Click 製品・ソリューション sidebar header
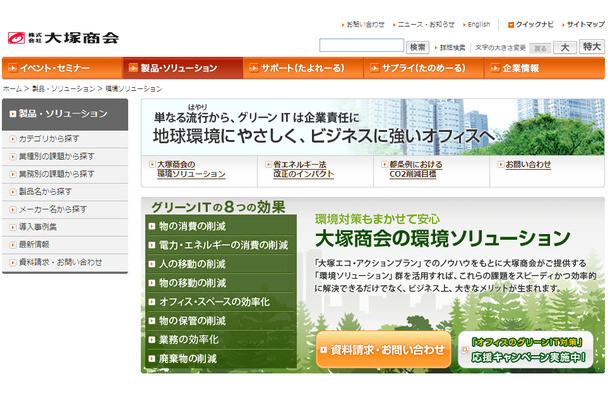The height and width of the screenshot is (400, 610). tap(65, 114)
